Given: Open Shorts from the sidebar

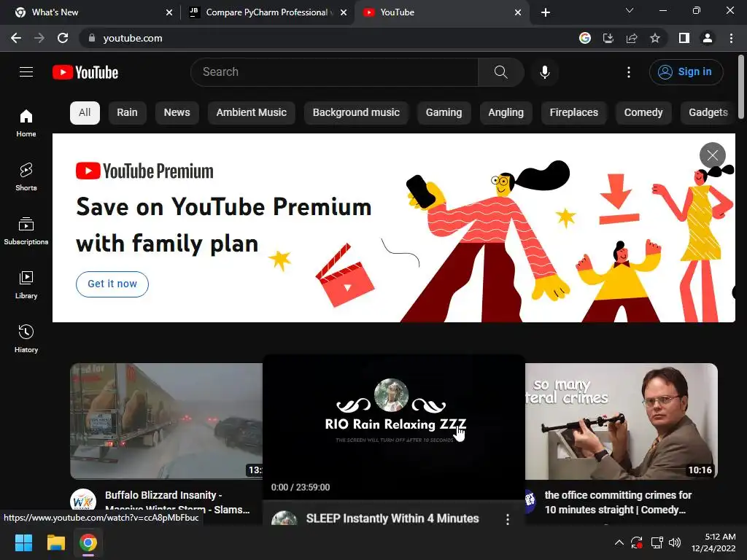Looking at the screenshot, I should point(26,176).
